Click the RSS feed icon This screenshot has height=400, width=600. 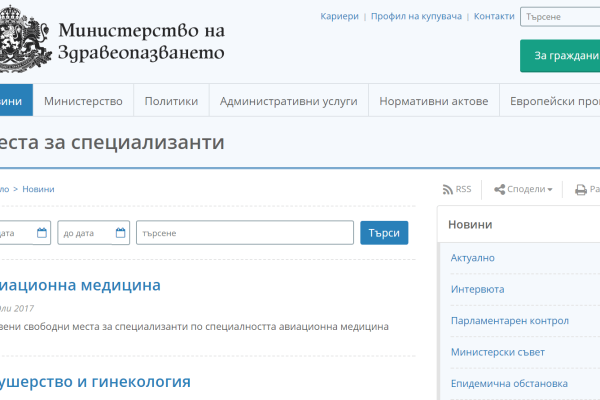pyautogui.click(x=447, y=189)
